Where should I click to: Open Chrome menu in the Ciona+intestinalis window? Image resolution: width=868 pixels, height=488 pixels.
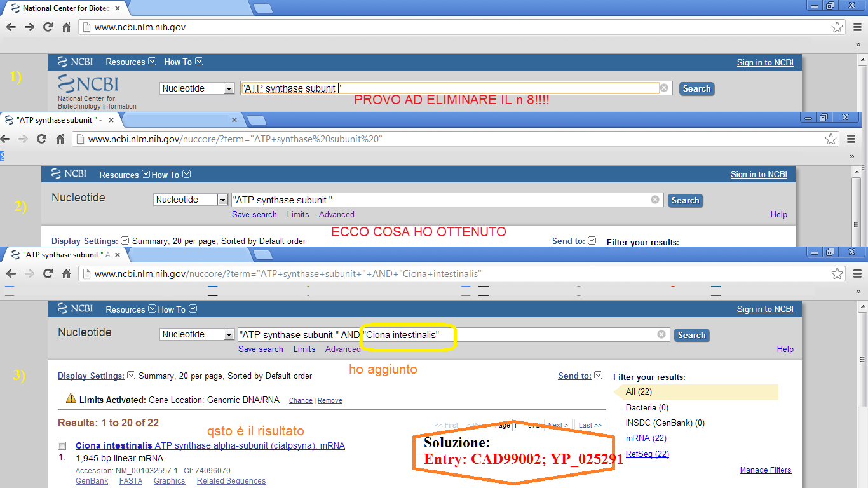click(857, 274)
